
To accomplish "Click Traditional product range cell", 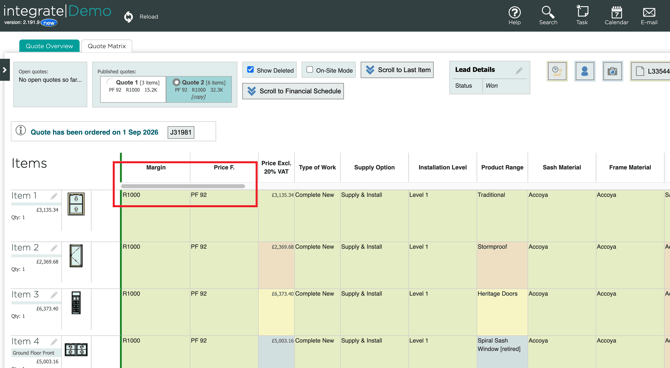I will click(x=502, y=215).
